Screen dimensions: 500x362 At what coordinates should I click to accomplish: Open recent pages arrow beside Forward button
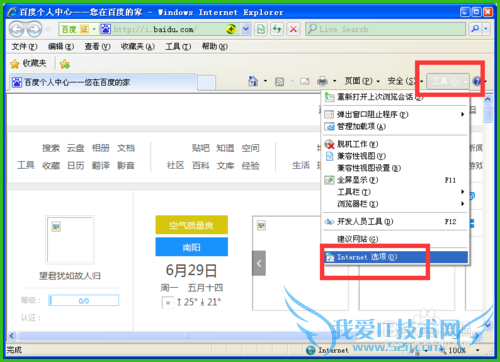point(48,29)
